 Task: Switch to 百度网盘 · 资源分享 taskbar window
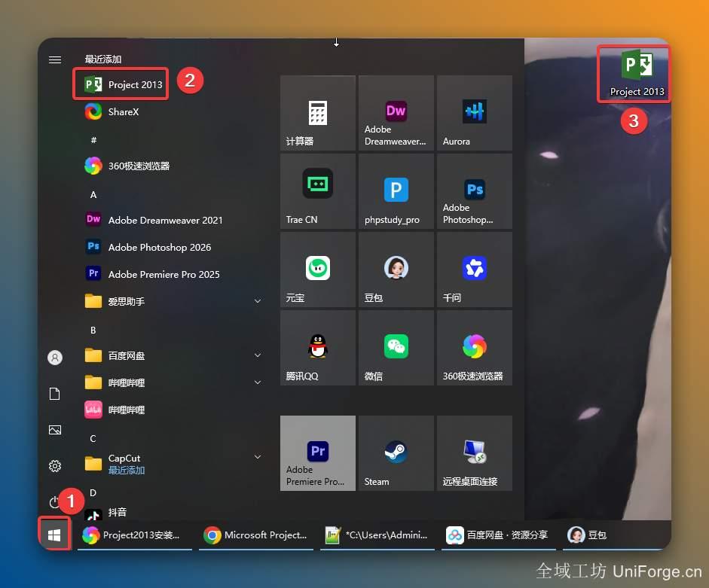[499, 535]
